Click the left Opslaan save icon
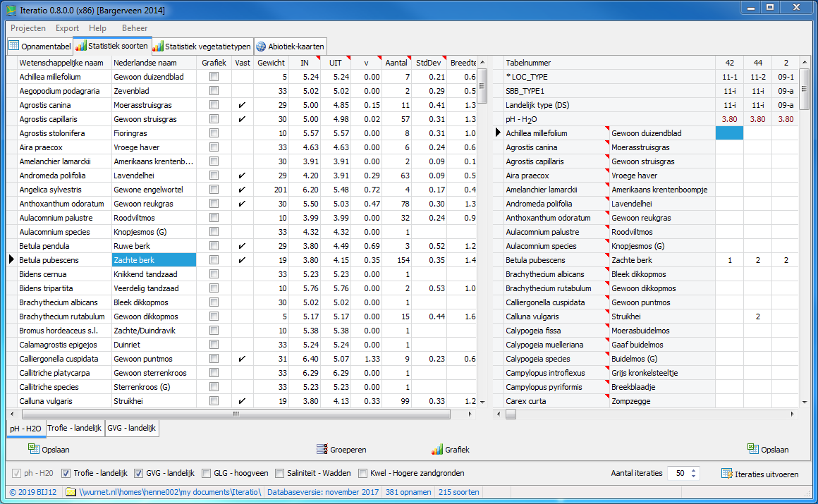 [x=33, y=449]
